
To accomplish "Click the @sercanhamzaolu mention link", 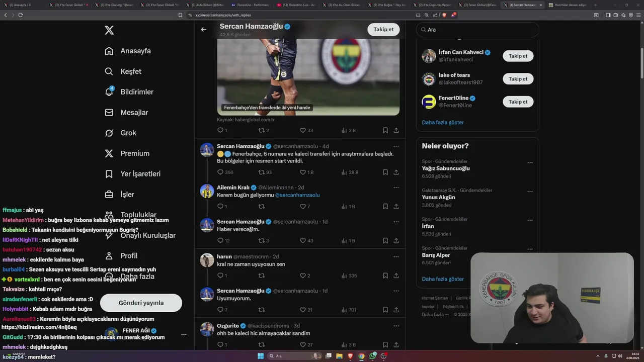I will 297,195.
